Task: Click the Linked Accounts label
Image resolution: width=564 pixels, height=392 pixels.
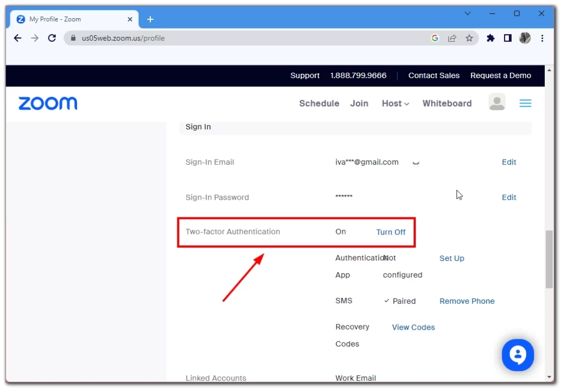Action: (x=216, y=378)
